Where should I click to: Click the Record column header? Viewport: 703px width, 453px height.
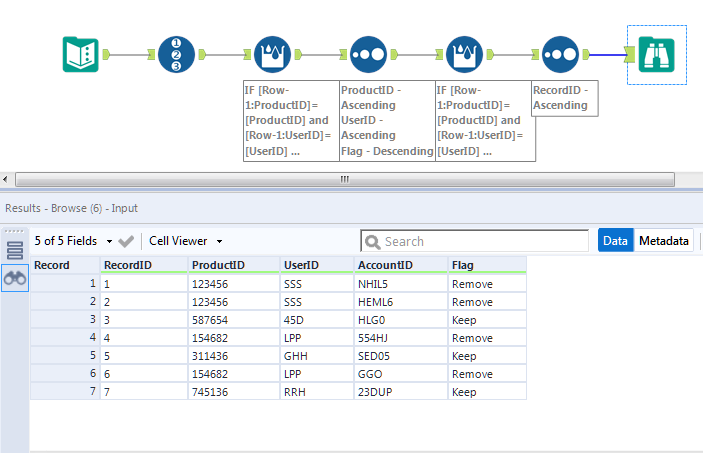[65, 265]
